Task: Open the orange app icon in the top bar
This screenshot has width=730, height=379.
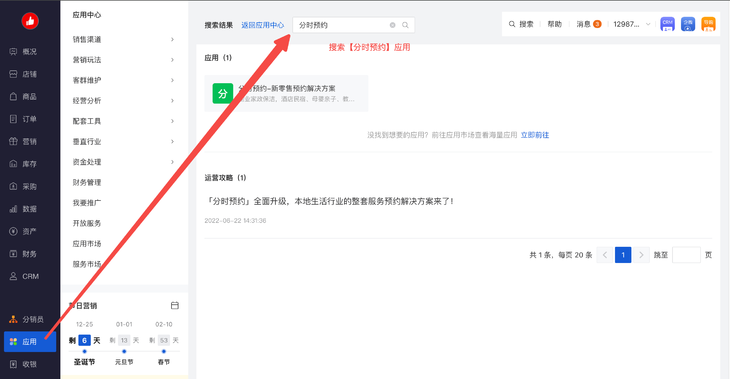Action: (709, 24)
